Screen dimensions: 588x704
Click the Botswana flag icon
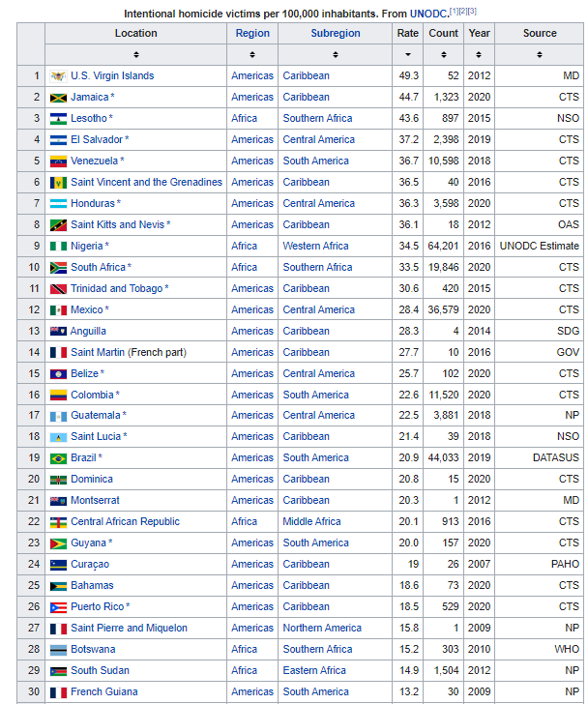pos(58,650)
